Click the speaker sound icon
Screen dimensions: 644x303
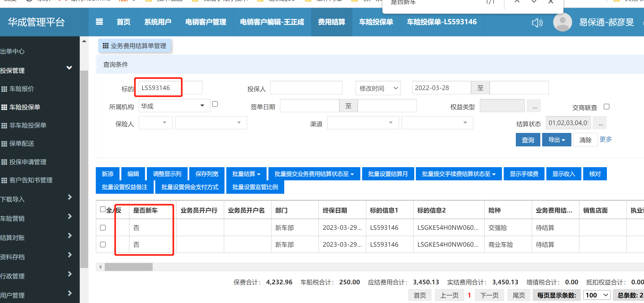click(537, 23)
